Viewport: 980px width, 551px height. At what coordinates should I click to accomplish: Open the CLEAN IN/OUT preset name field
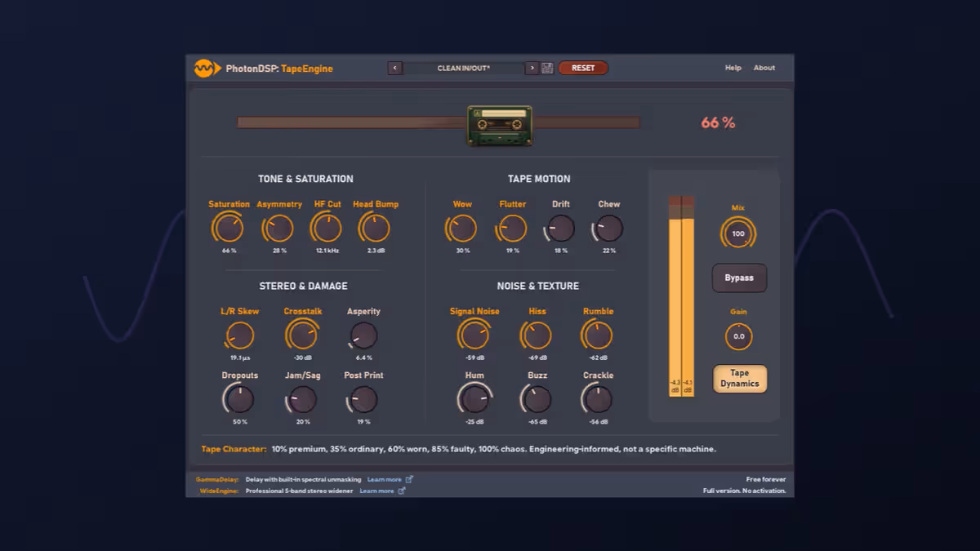click(x=463, y=69)
